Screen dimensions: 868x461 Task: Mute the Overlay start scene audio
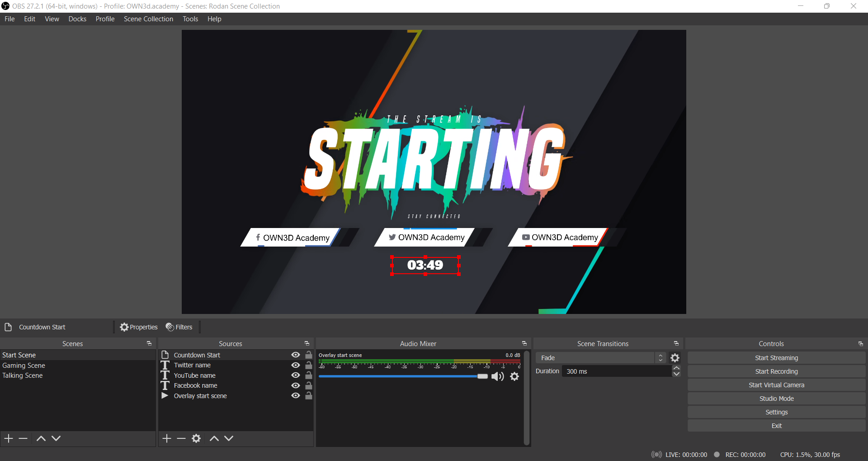pyautogui.click(x=497, y=376)
